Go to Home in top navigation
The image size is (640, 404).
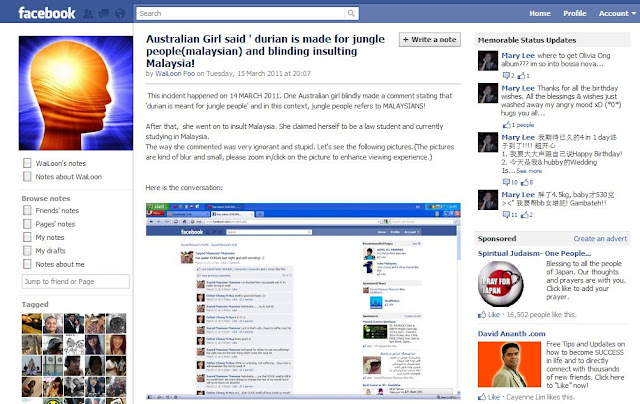click(x=540, y=13)
